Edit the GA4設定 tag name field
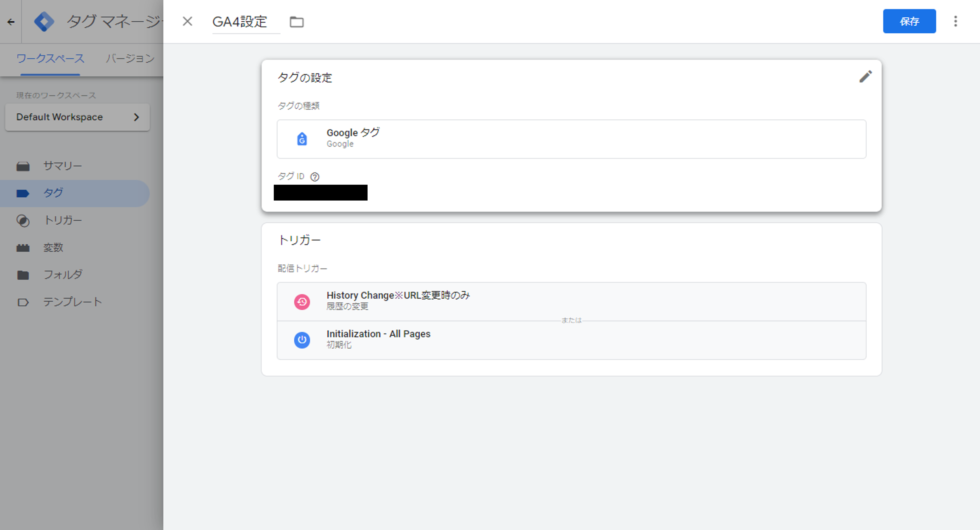Screen dimensions: 980x530 [x=240, y=22]
